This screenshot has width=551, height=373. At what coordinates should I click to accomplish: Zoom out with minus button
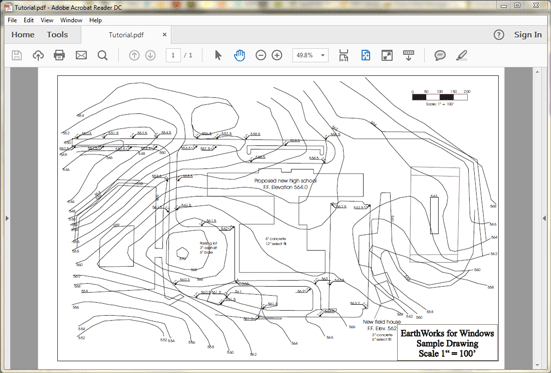pos(261,55)
